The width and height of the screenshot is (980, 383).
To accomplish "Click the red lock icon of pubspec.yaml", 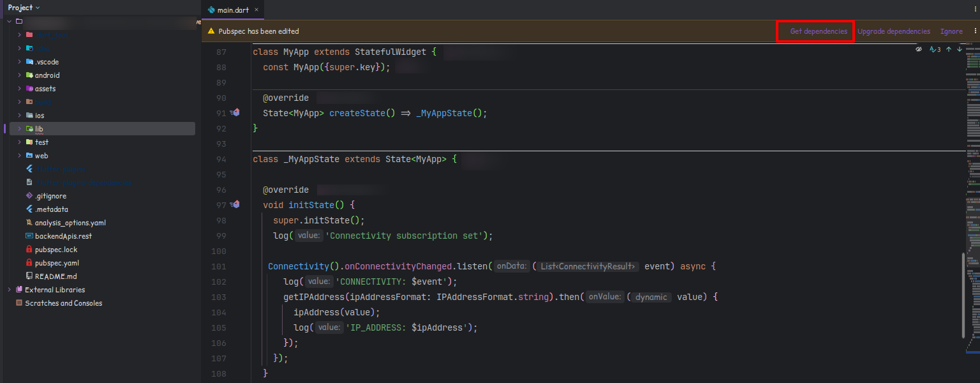I will [29, 263].
